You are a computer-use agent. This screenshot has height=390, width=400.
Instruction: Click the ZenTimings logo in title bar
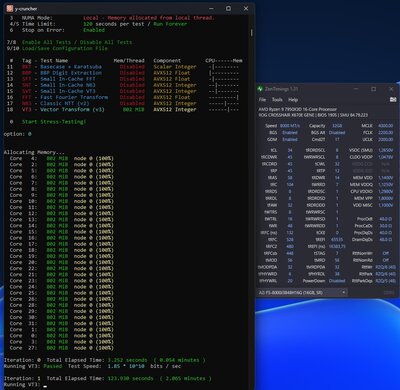click(261, 89)
